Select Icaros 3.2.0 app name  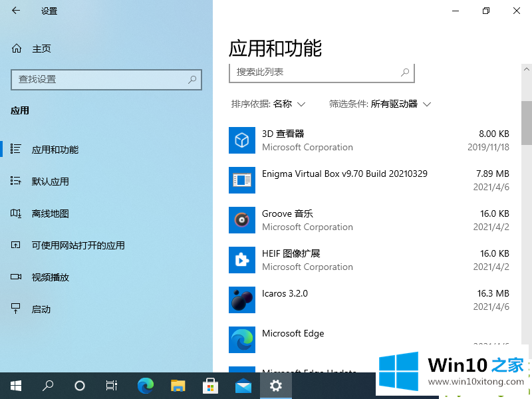[285, 293]
